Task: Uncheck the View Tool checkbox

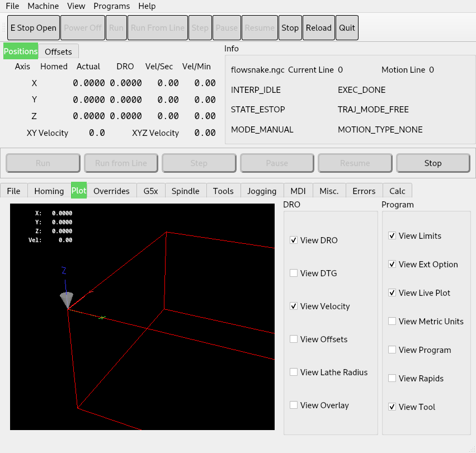Action: point(392,407)
